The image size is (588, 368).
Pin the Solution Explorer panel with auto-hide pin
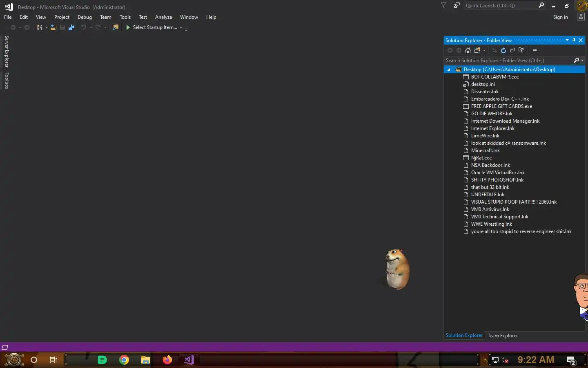pyautogui.click(x=574, y=40)
